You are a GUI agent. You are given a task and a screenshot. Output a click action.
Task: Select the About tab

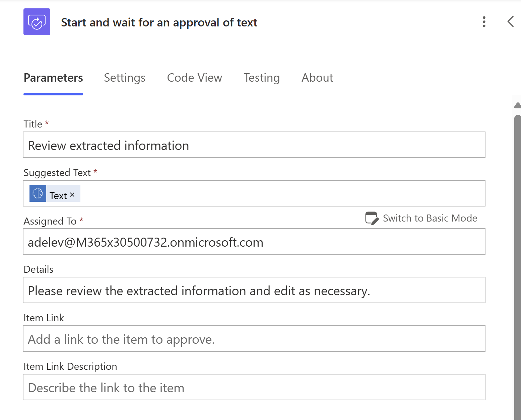(317, 78)
